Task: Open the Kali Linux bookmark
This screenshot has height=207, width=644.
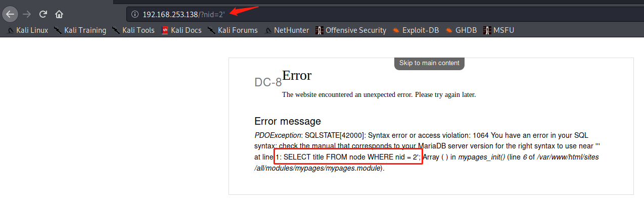Action: point(28,30)
